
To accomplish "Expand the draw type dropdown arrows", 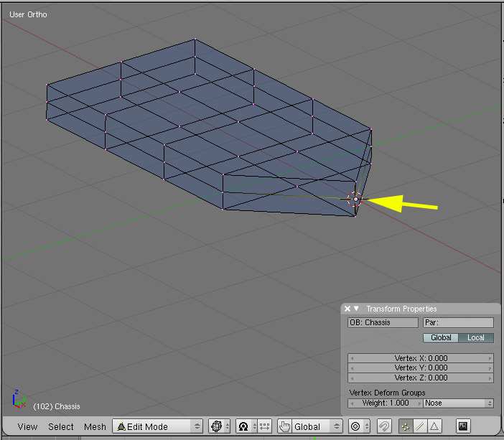I will (x=228, y=426).
